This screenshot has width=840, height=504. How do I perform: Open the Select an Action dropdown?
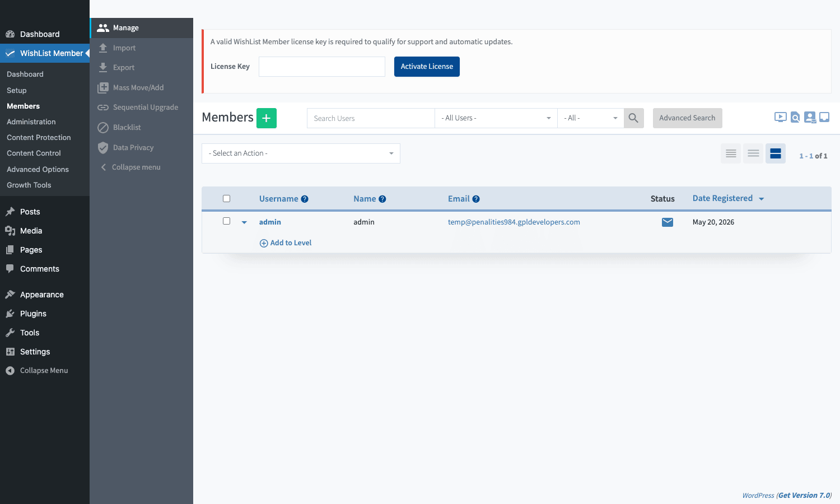coord(301,153)
